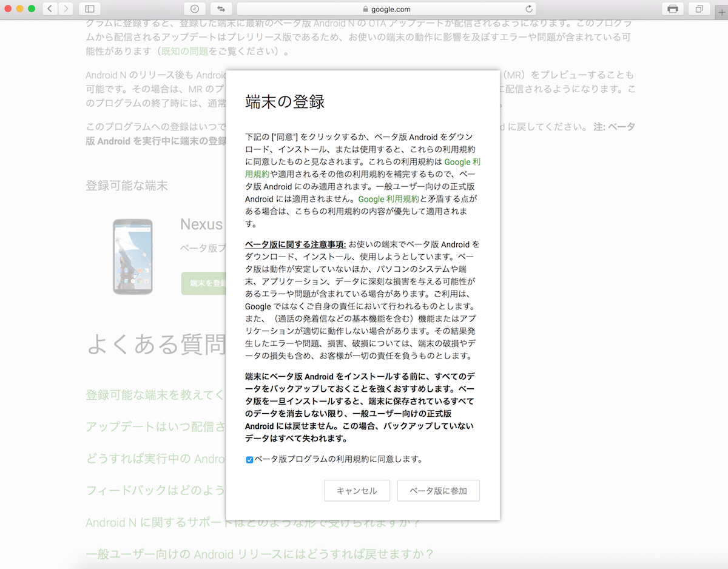Open FAQ どうすれば実行中の Android question

click(156, 459)
